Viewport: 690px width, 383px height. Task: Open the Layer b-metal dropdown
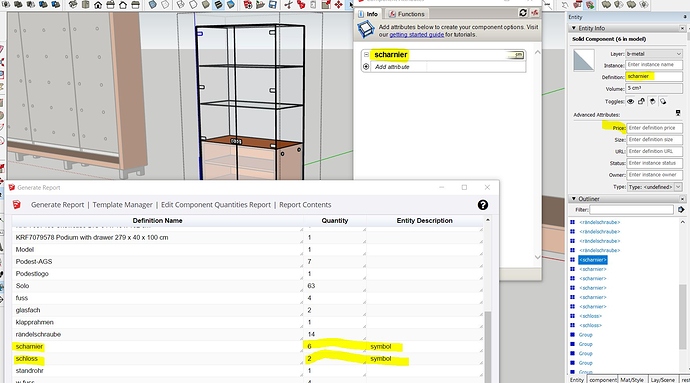click(654, 54)
